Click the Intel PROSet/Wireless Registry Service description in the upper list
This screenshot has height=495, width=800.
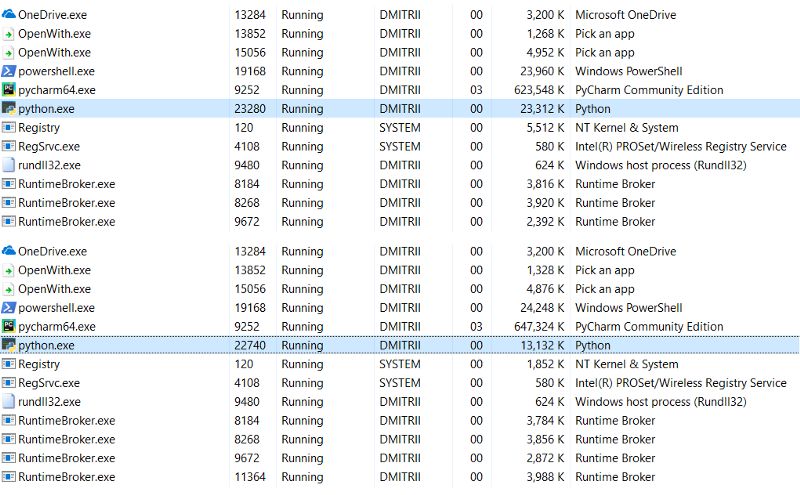[681, 146]
